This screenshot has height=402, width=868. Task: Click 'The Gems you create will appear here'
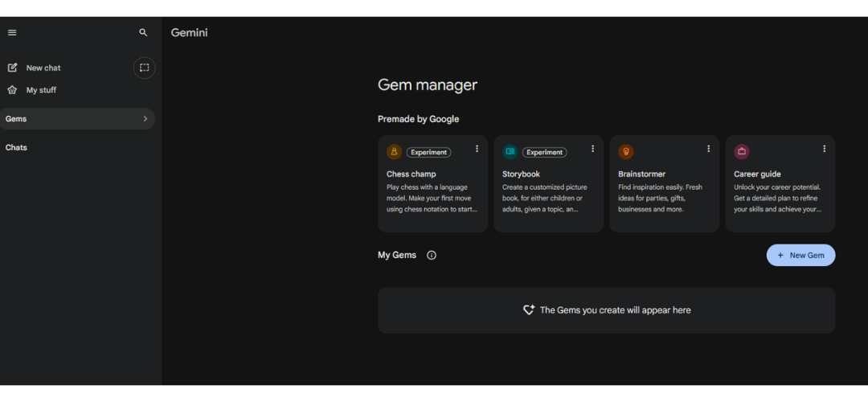[x=615, y=310]
